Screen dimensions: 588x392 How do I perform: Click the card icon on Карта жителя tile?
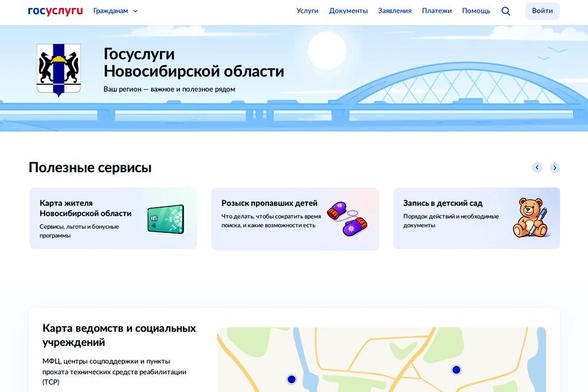(x=165, y=218)
